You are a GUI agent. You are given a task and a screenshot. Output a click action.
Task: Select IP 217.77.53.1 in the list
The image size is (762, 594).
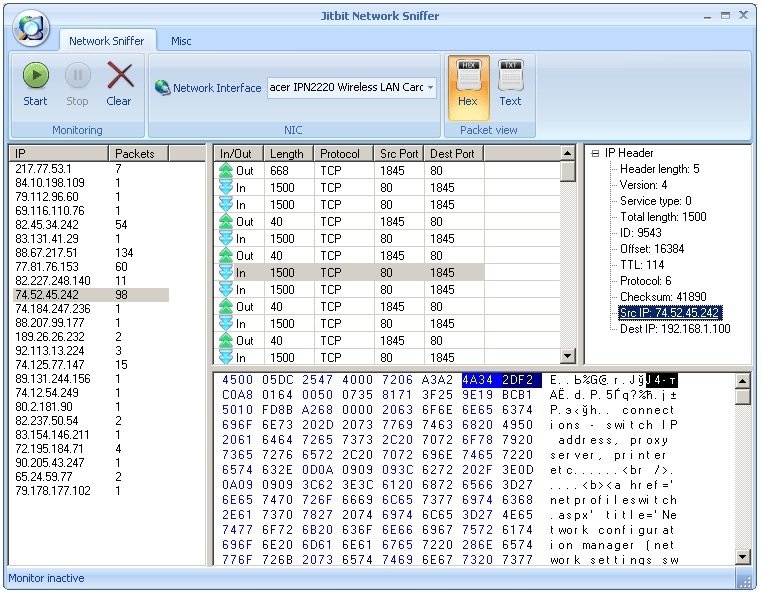pyautogui.click(x=91, y=169)
